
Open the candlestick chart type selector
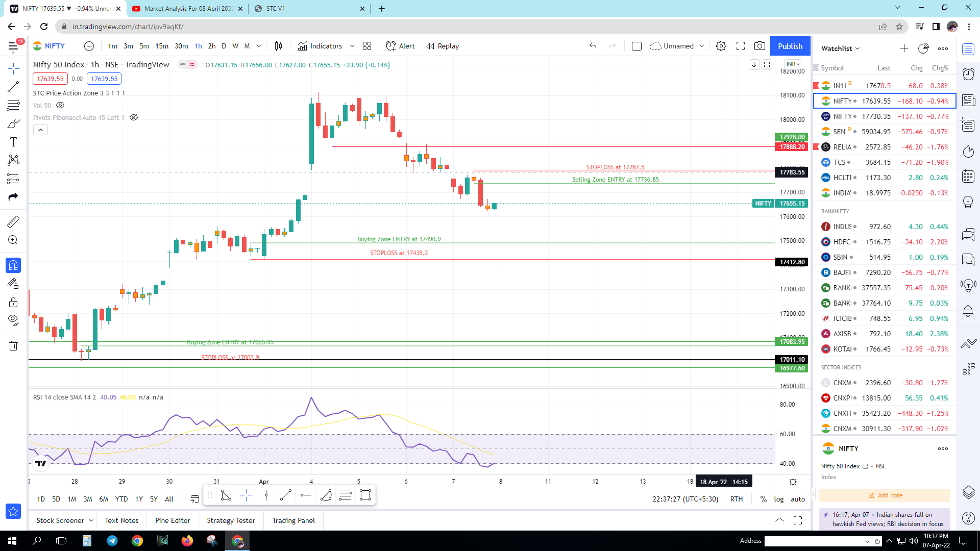pos(278,46)
